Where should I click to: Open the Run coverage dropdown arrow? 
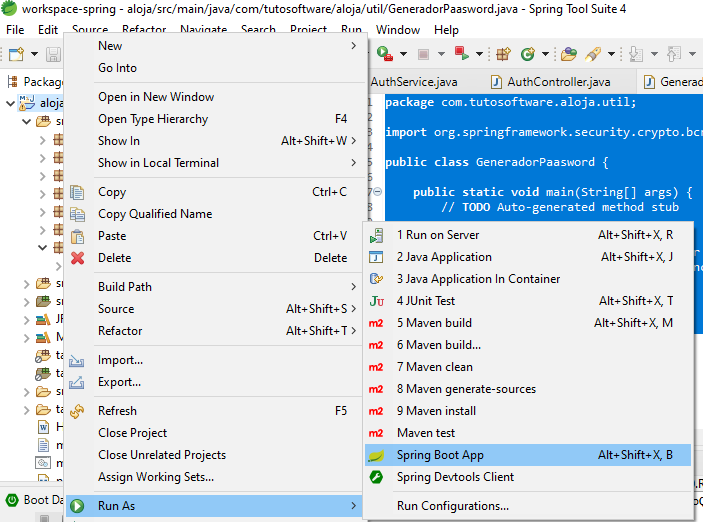click(x=404, y=54)
